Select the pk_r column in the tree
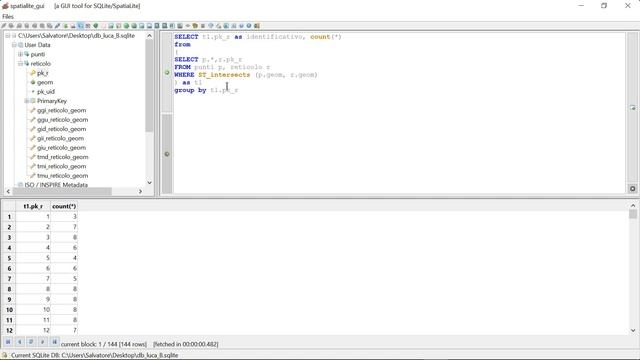 (x=42, y=73)
